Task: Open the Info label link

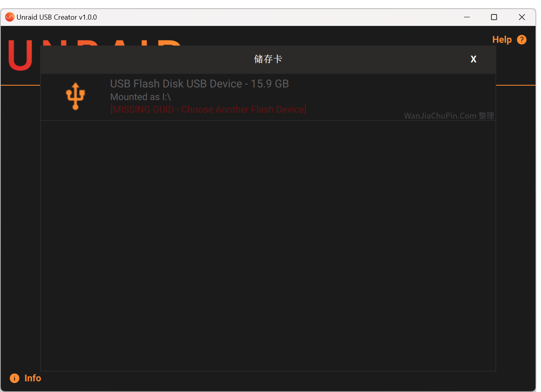Action: click(x=33, y=378)
